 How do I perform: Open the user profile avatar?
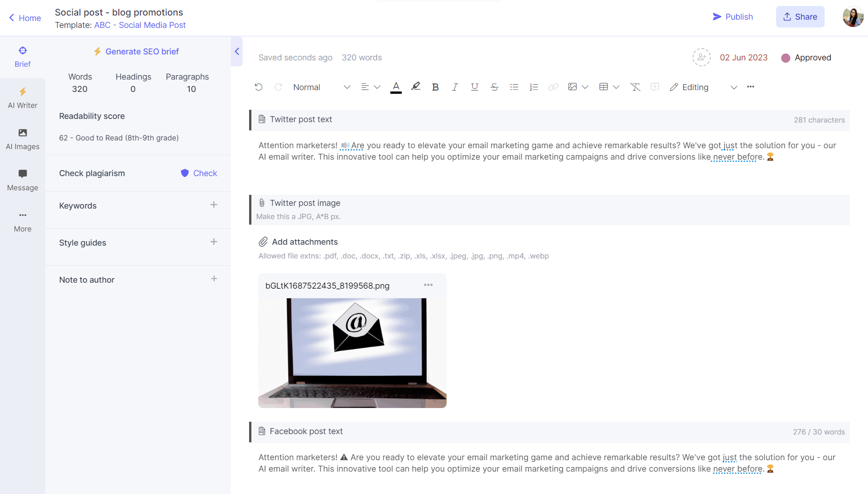(x=852, y=17)
